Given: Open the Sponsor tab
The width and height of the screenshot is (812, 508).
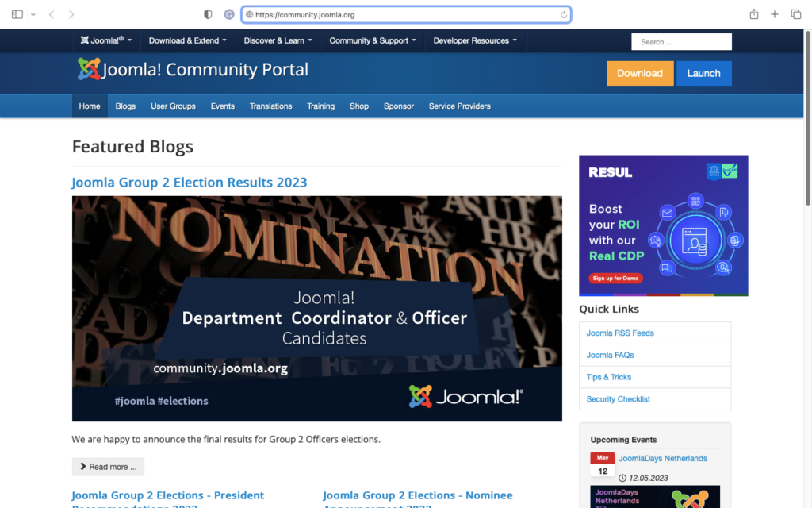Looking at the screenshot, I should pyautogui.click(x=399, y=106).
